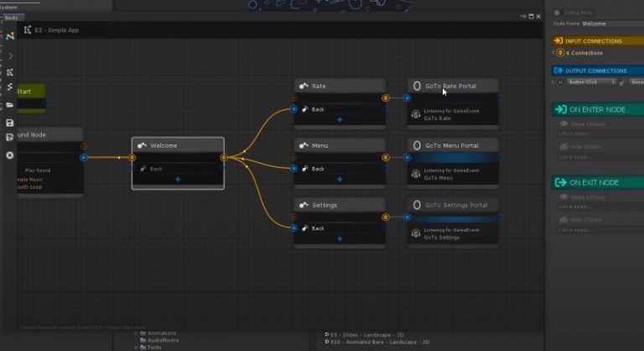Viewport: 644px width, 351px height.
Task: Click the Nody logo icon in left toolbar
Action: tap(10, 37)
